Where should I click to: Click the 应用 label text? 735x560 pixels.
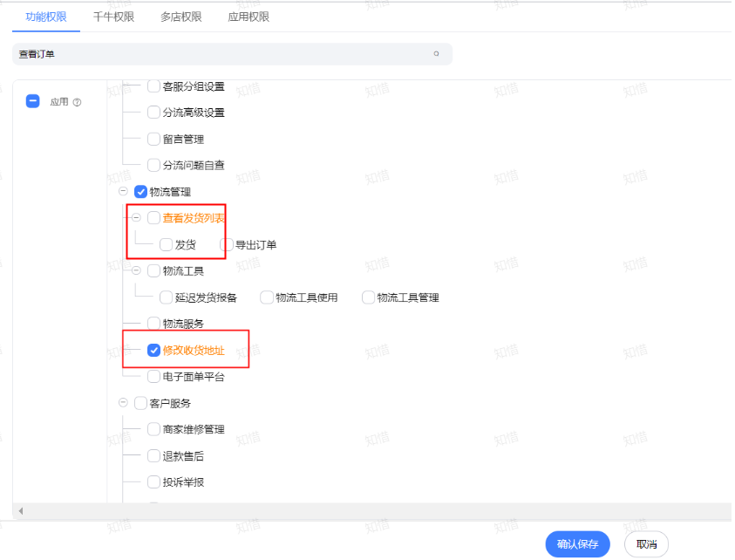(59, 102)
